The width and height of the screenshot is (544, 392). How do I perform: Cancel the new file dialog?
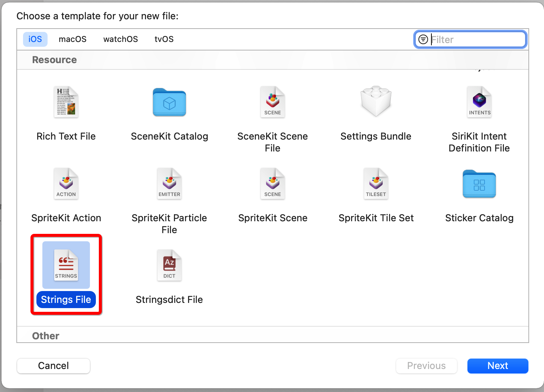point(53,366)
